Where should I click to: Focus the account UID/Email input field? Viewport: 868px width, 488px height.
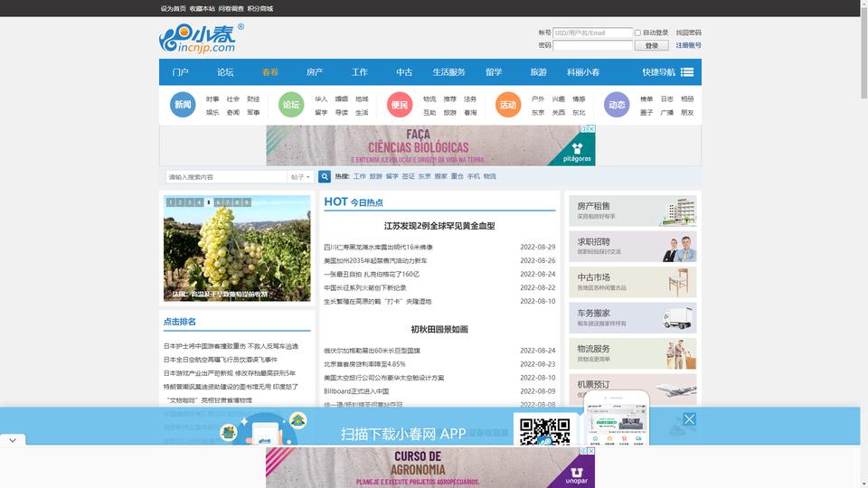pos(592,33)
